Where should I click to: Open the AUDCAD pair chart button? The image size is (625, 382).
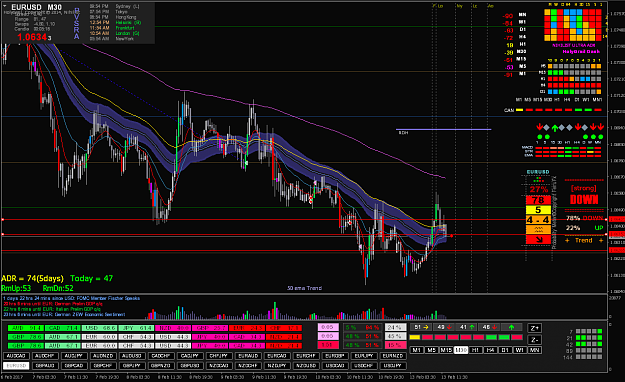pos(16,356)
